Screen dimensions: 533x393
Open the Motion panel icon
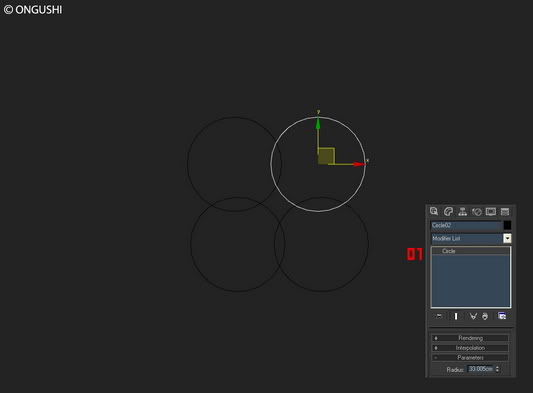[477, 211]
